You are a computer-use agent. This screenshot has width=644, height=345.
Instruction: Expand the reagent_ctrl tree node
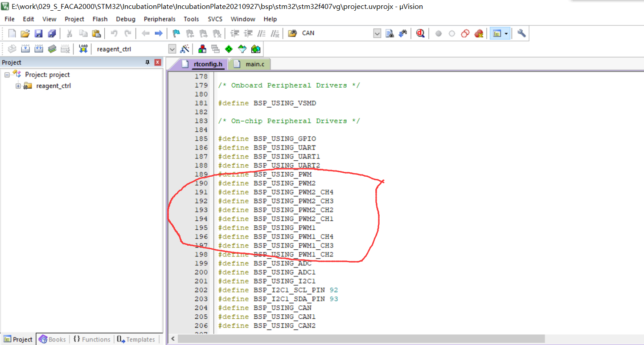(x=18, y=85)
